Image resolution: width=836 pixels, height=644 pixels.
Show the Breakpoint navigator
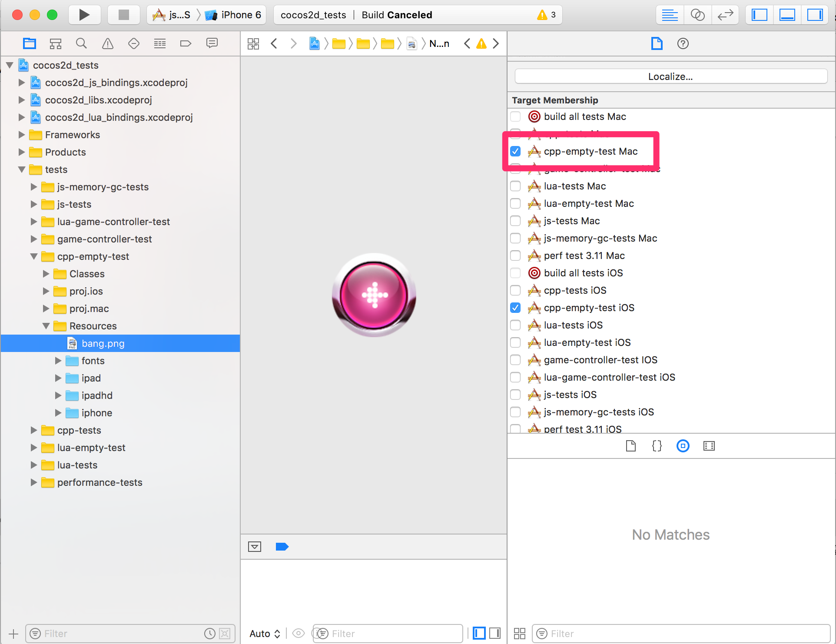(186, 43)
